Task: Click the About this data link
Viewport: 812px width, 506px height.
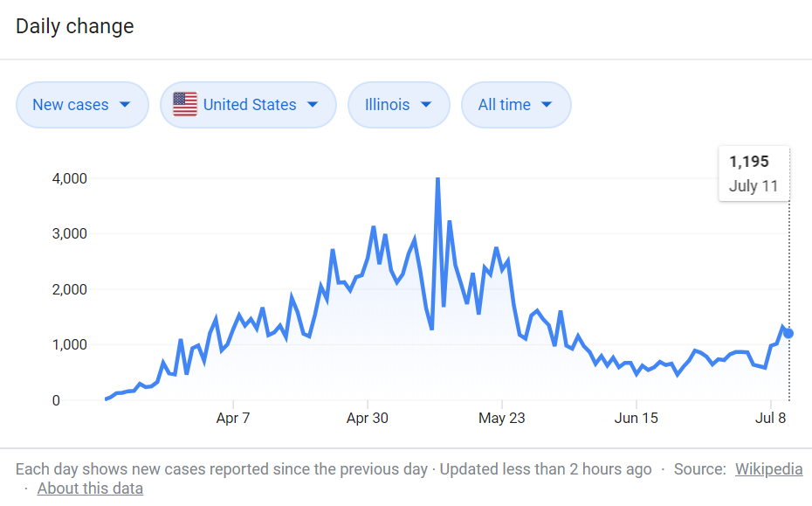Action: [90, 489]
